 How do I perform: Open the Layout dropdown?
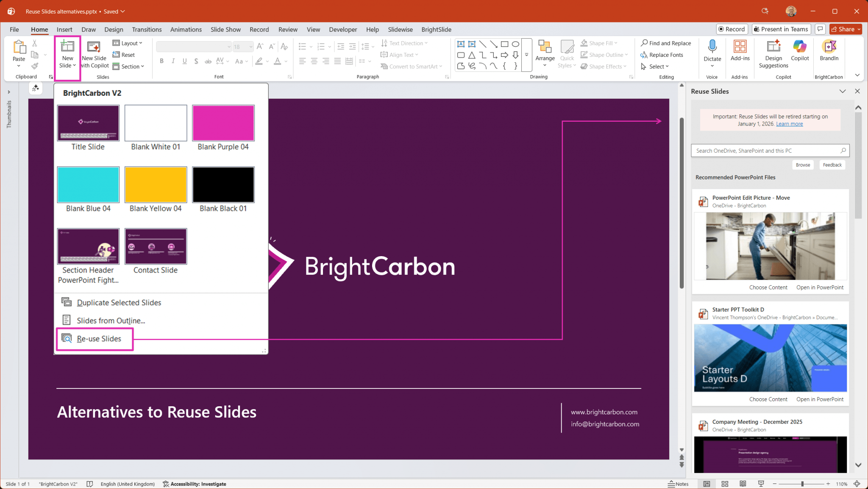coord(128,43)
